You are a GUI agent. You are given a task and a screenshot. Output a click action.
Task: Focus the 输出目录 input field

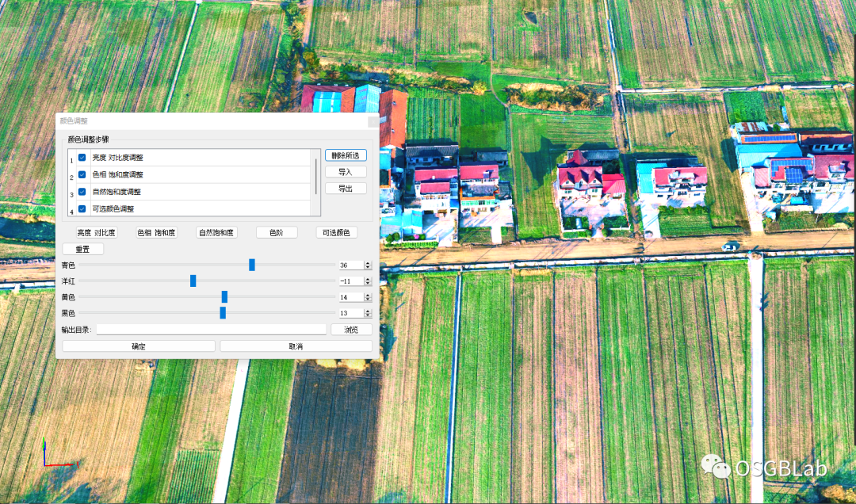click(x=212, y=330)
